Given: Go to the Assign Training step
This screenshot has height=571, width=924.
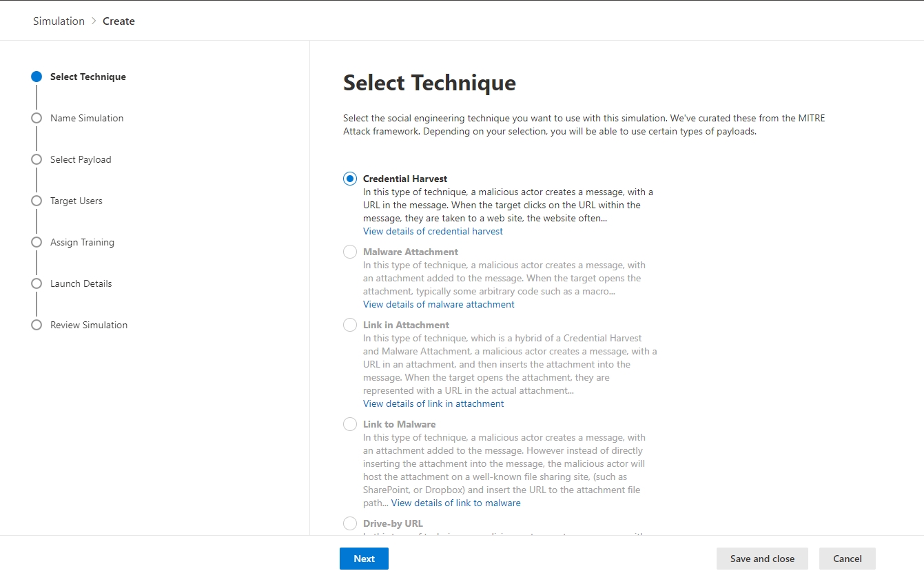Looking at the screenshot, I should (x=82, y=242).
